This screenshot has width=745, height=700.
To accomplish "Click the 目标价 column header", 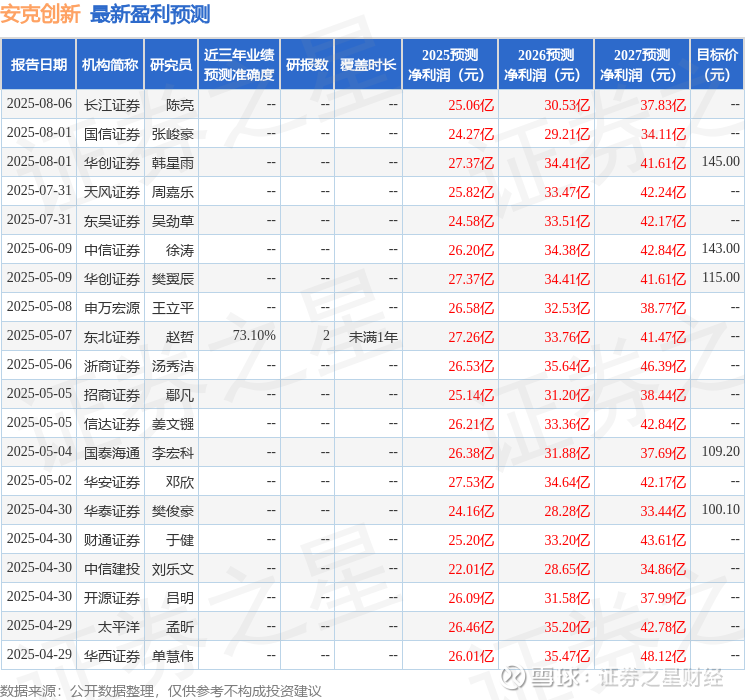I will (x=717, y=65).
